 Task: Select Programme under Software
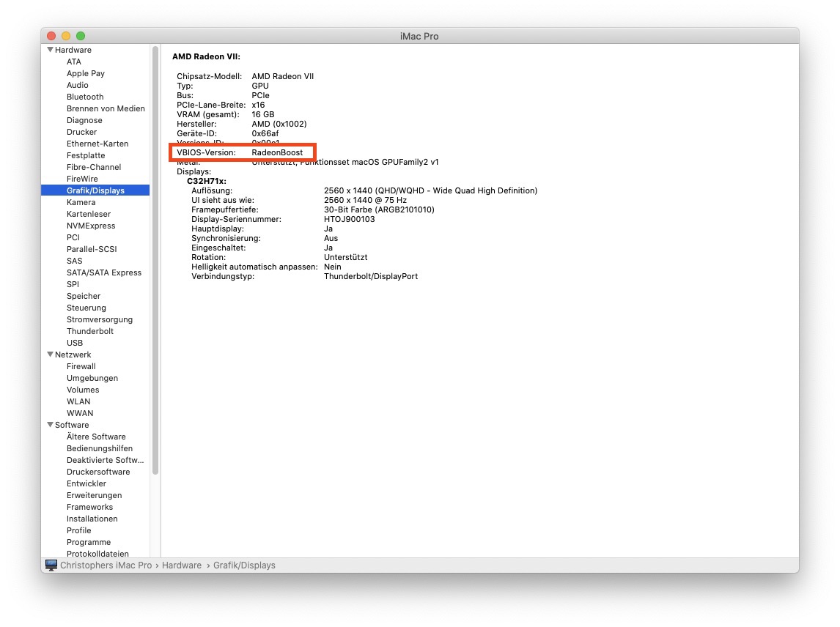click(x=89, y=543)
